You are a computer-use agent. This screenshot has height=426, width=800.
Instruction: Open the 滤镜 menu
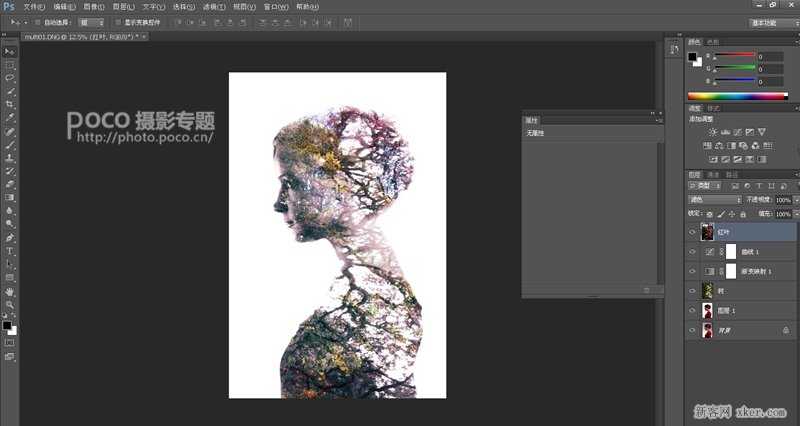pyautogui.click(x=211, y=6)
